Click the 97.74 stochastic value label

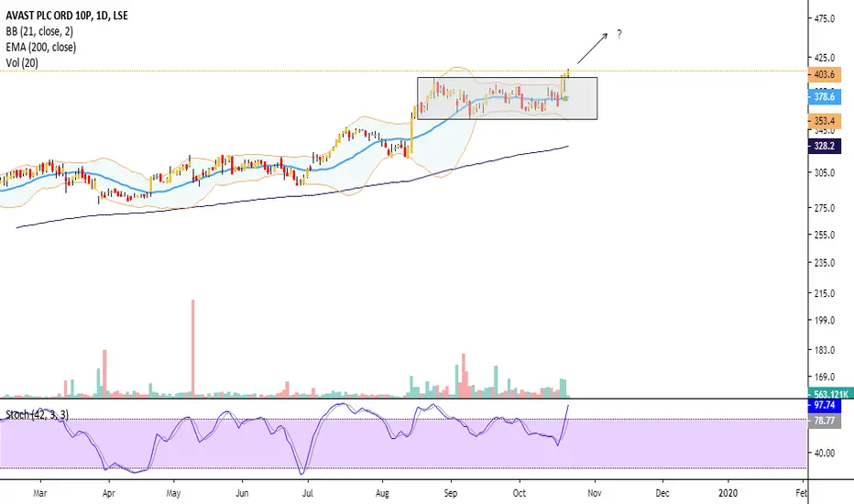825,405
